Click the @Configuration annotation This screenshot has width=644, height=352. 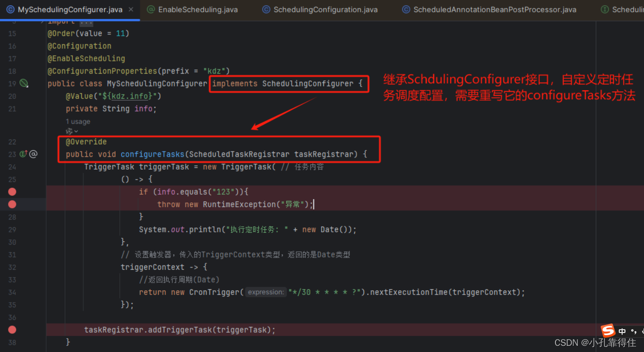click(x=79, y=46)
